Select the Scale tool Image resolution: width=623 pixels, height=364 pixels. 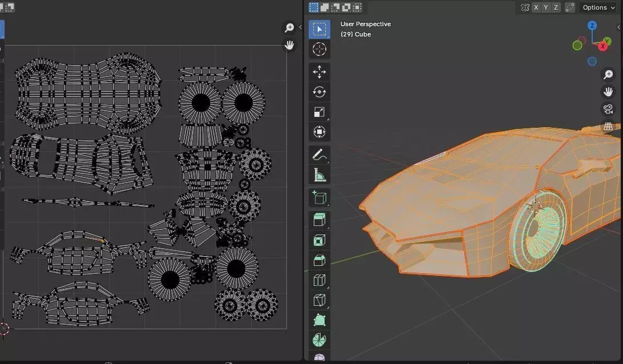click(319, 112)
